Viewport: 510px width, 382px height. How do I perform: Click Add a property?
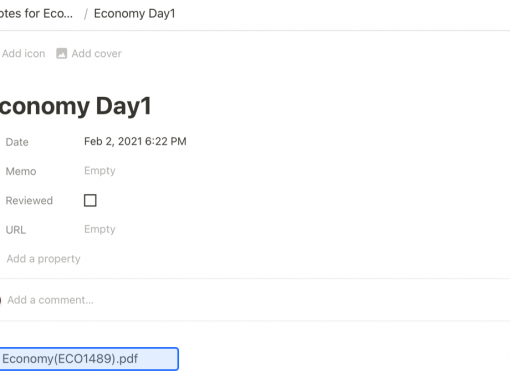43,259
